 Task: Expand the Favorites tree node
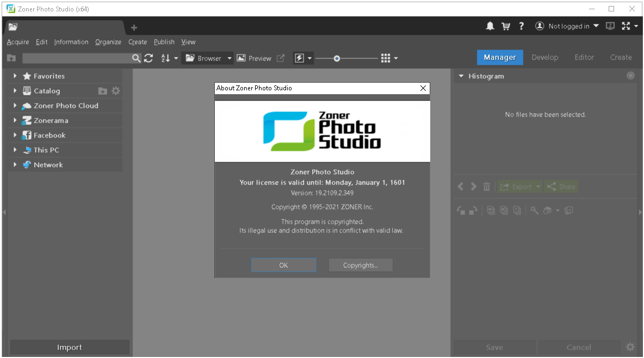[15, 76]
